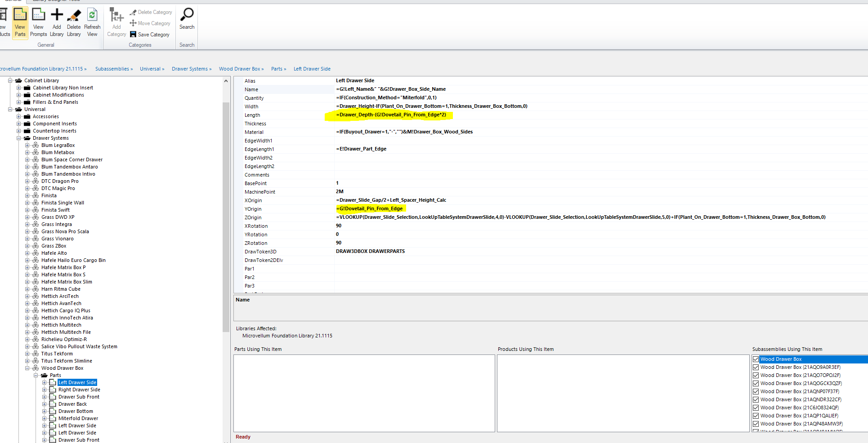Select the Cabinet Modifications tree item
The image size is (868, 443).
pyautogui.click(x=58, y=95)
